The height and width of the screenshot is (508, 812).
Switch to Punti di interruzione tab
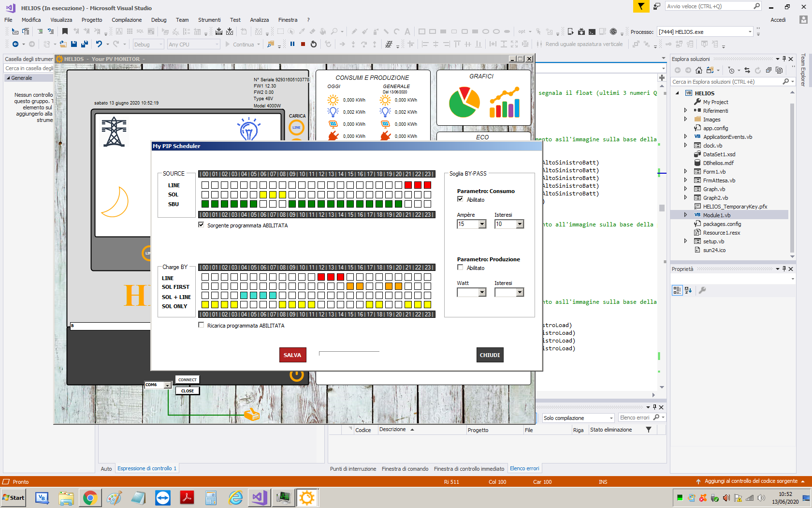tap(353, 469)
